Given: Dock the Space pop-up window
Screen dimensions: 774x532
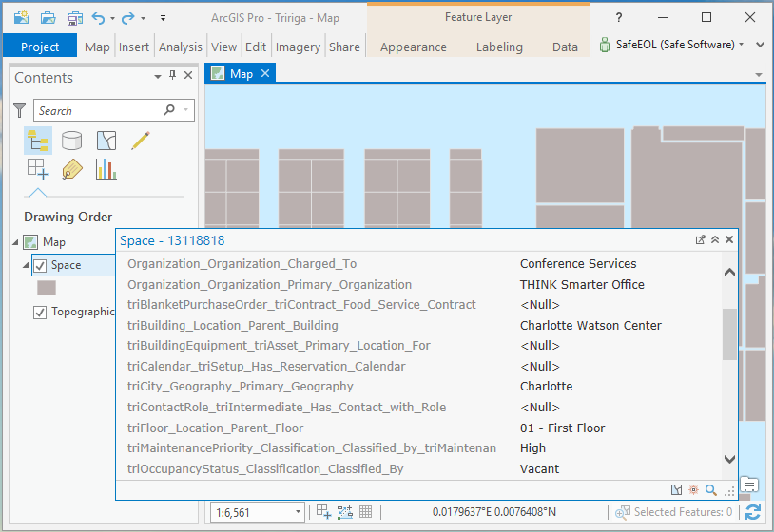Looking at the screenshot, I should click(701, 239).
